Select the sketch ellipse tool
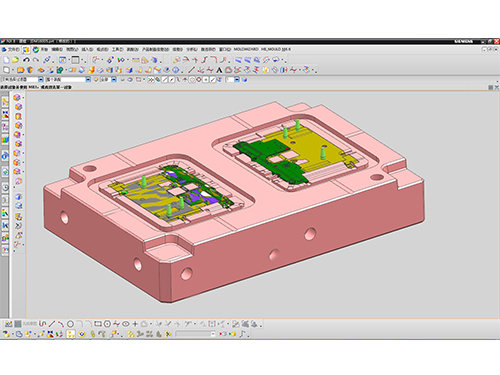This screenshot has width=500, height=375. [126, 324]
